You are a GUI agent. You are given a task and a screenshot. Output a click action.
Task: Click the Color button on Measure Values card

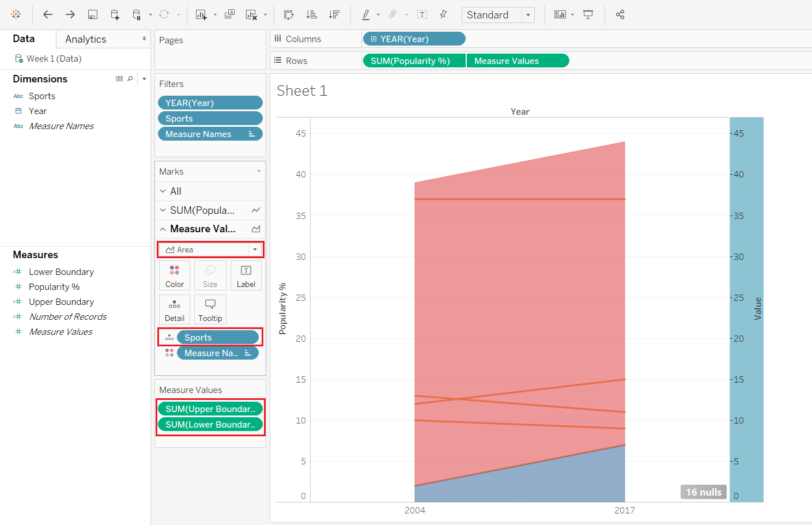point(175,275)
